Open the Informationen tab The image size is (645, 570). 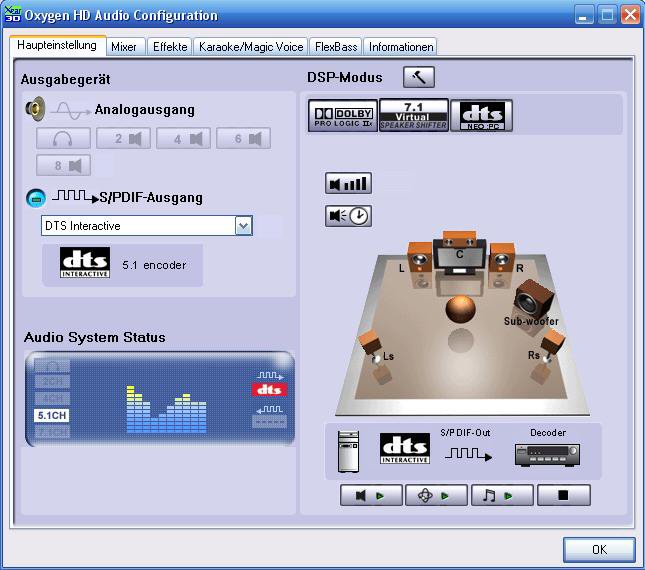[x=401, y=47]
